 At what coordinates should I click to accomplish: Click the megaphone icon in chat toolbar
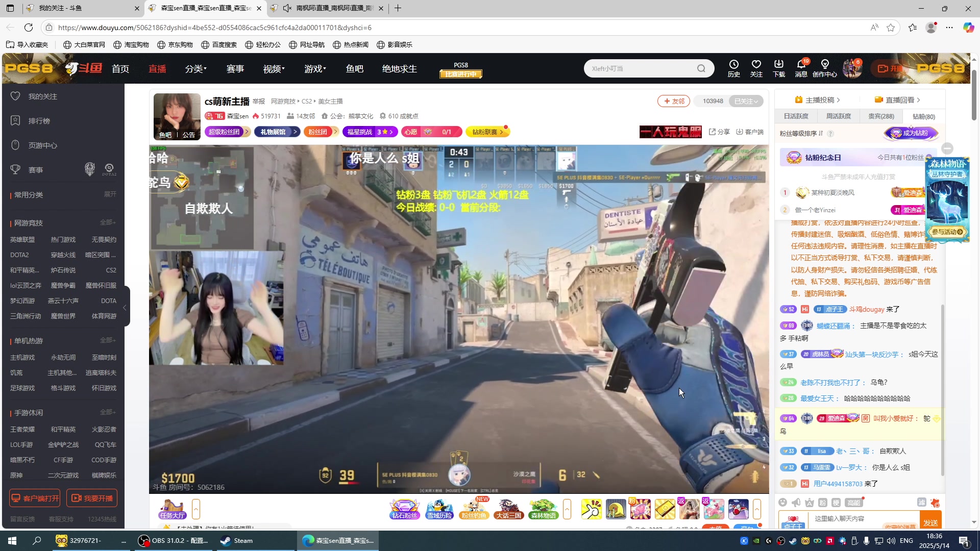tap(796, 503)
